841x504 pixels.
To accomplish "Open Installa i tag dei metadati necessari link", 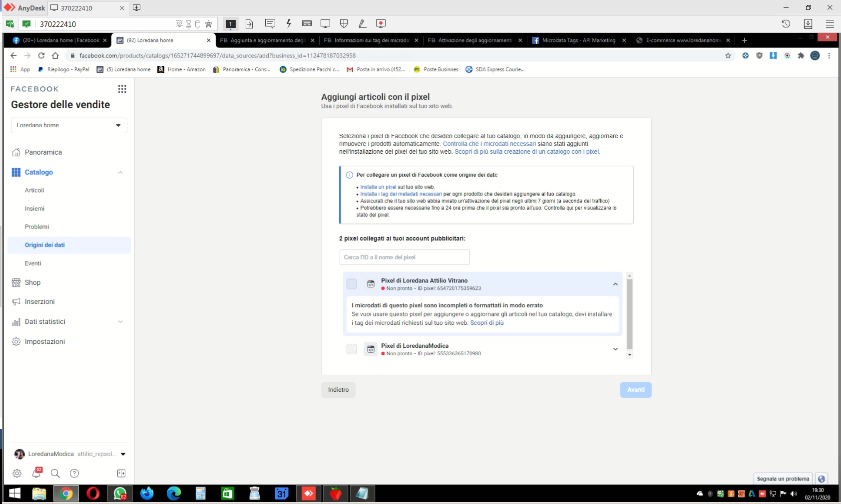I will pyautogui.click(x=401, y=194).
